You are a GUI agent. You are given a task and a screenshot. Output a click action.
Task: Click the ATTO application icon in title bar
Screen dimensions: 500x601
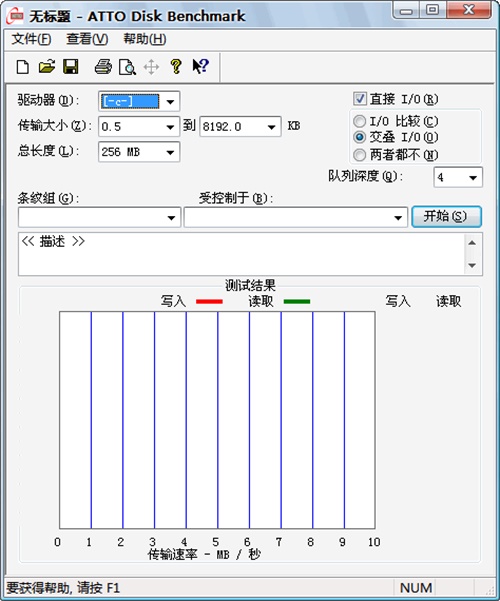15,16
